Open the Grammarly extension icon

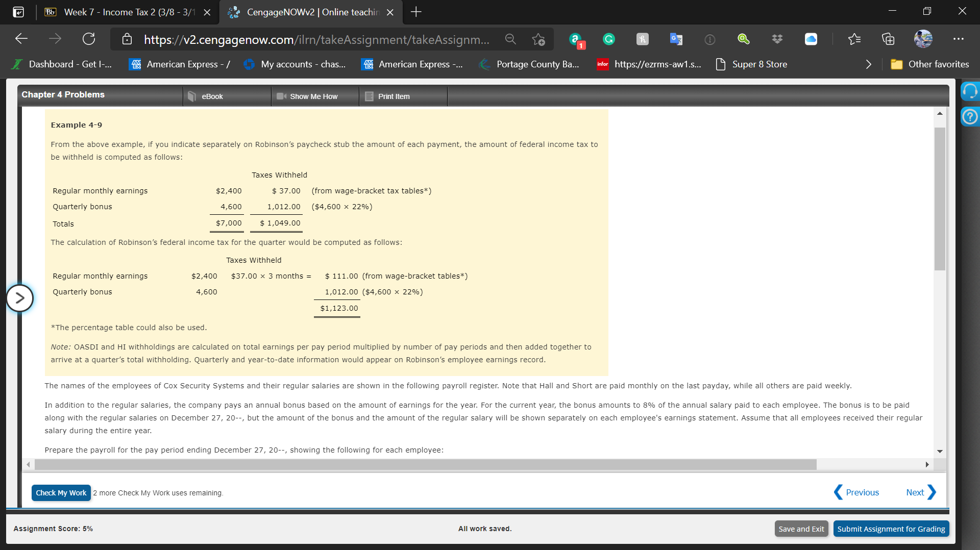[609, 39]
